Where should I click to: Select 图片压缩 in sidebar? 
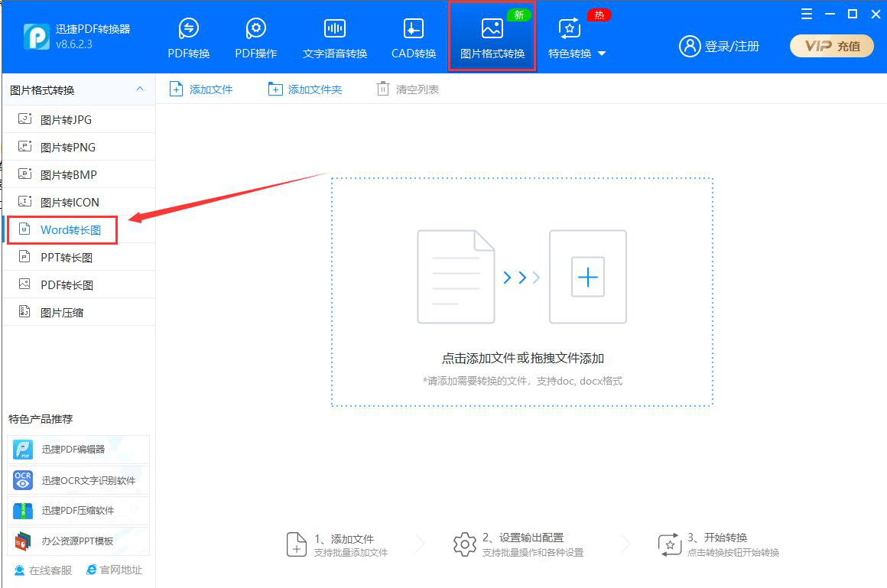[x=80, y=313]
